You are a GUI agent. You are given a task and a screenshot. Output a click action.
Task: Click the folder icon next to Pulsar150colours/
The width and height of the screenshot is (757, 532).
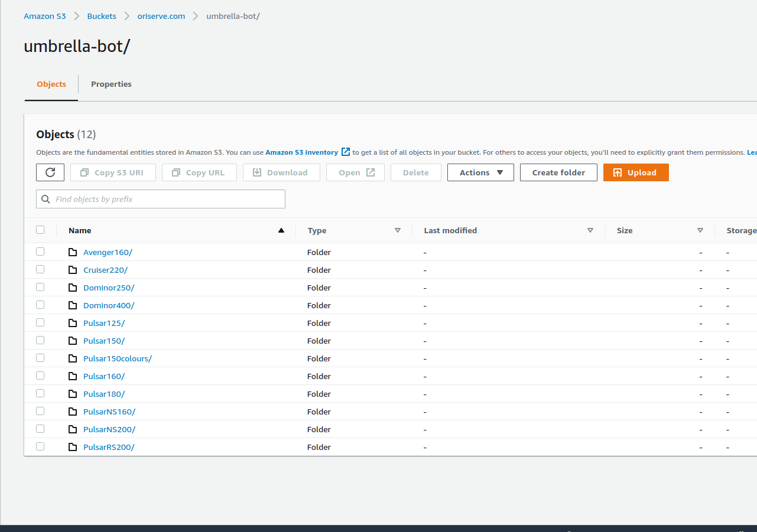click(x=73, y=358)
